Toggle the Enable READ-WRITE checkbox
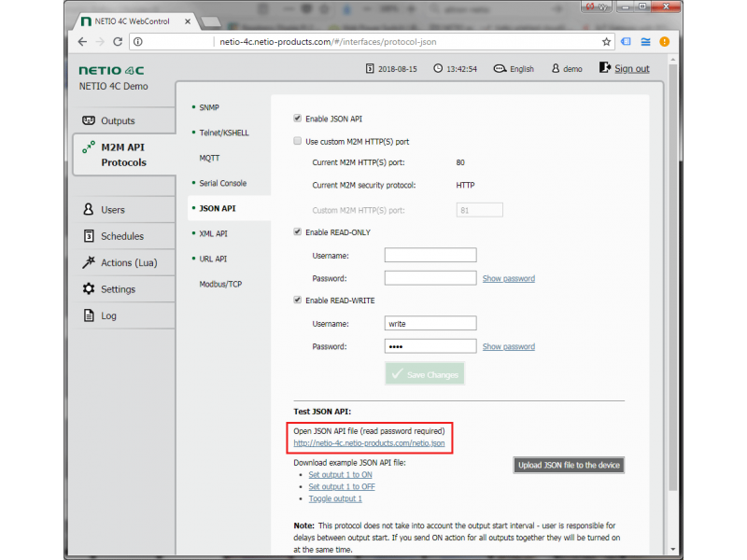 (x=297, y=300)
